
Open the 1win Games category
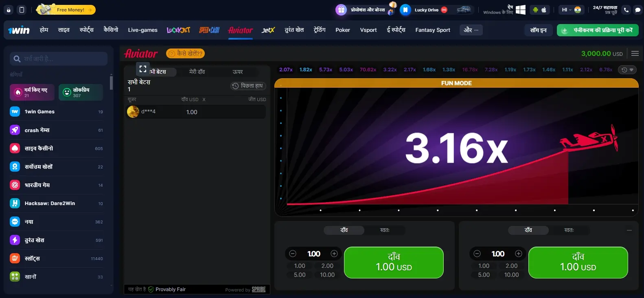pos(57,112)
